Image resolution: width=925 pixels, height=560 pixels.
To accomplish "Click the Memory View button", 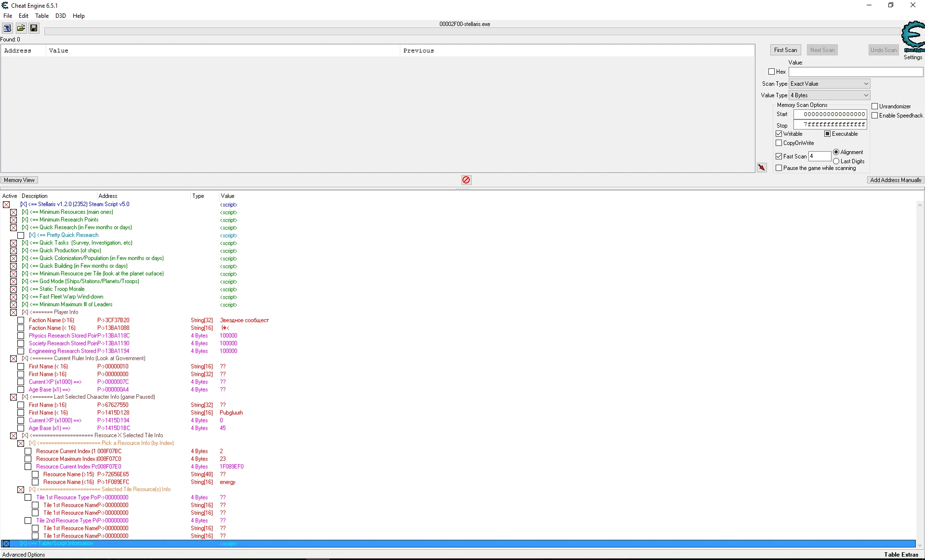I will tap(19, 180).
